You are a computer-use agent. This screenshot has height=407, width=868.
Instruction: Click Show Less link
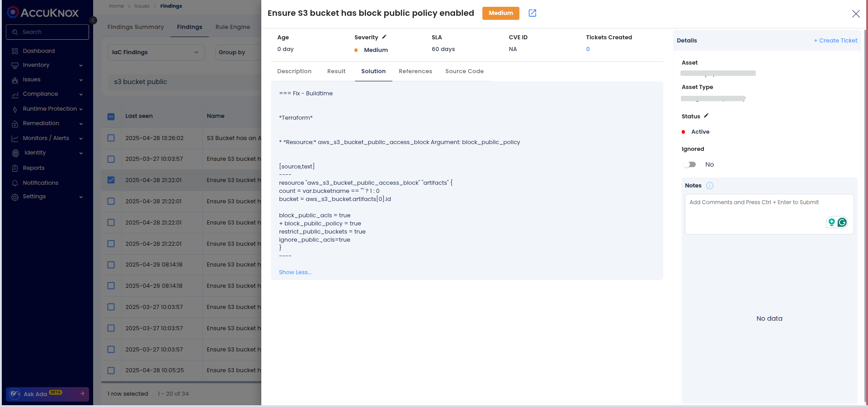295,272
